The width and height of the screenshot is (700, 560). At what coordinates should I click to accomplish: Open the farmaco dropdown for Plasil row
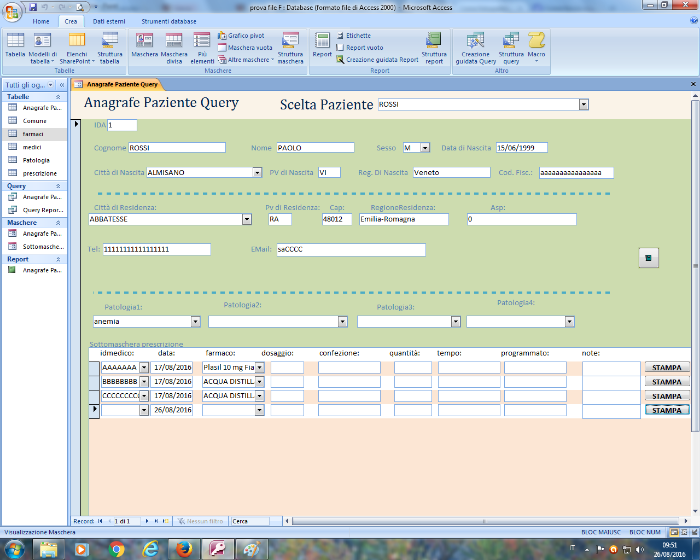click(x=259, y=368)
